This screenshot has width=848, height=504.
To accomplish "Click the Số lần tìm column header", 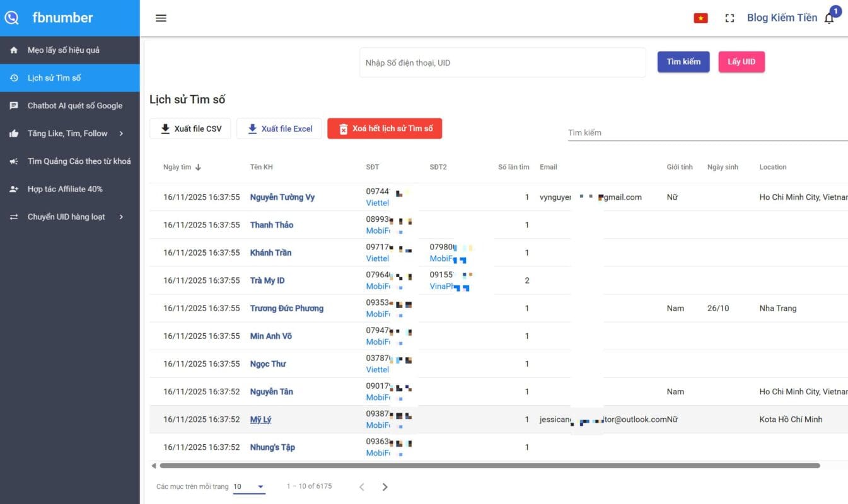I will click(514, 167).
